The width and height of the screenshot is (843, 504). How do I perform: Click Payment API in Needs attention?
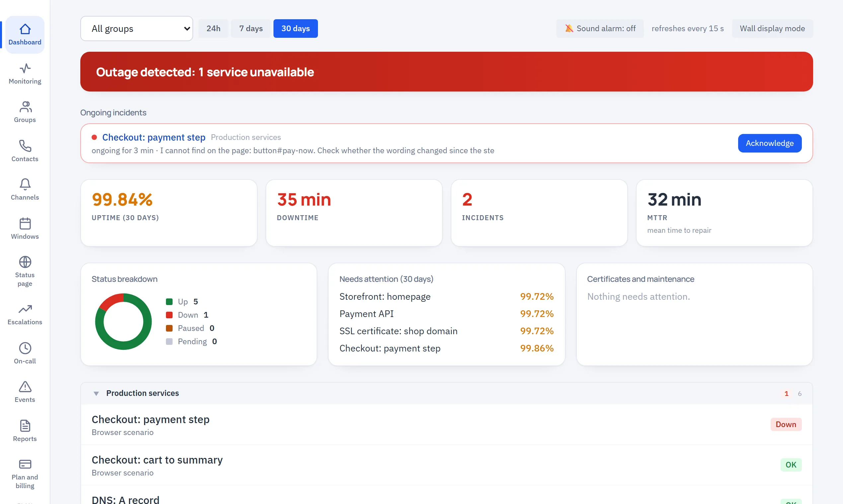(446, 314)
